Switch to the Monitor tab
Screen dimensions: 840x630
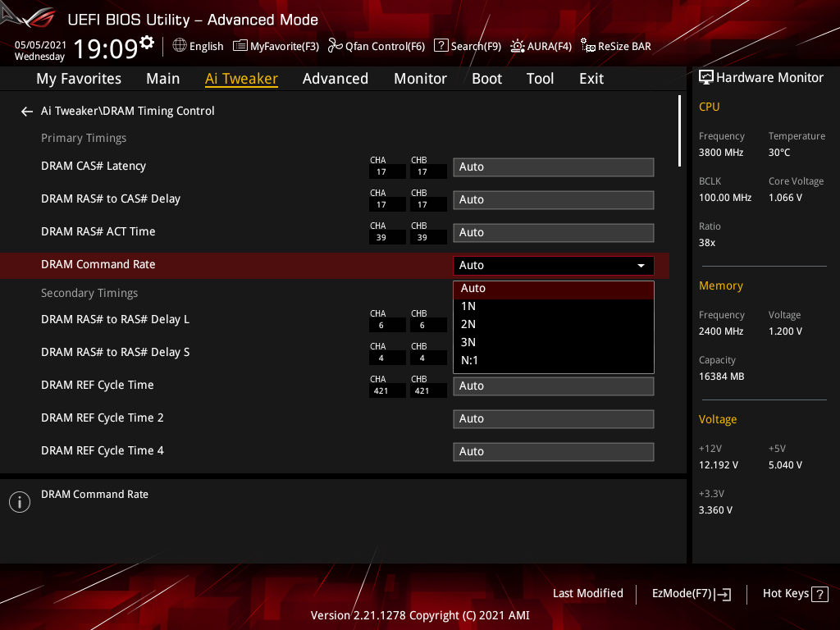point(421,79)
